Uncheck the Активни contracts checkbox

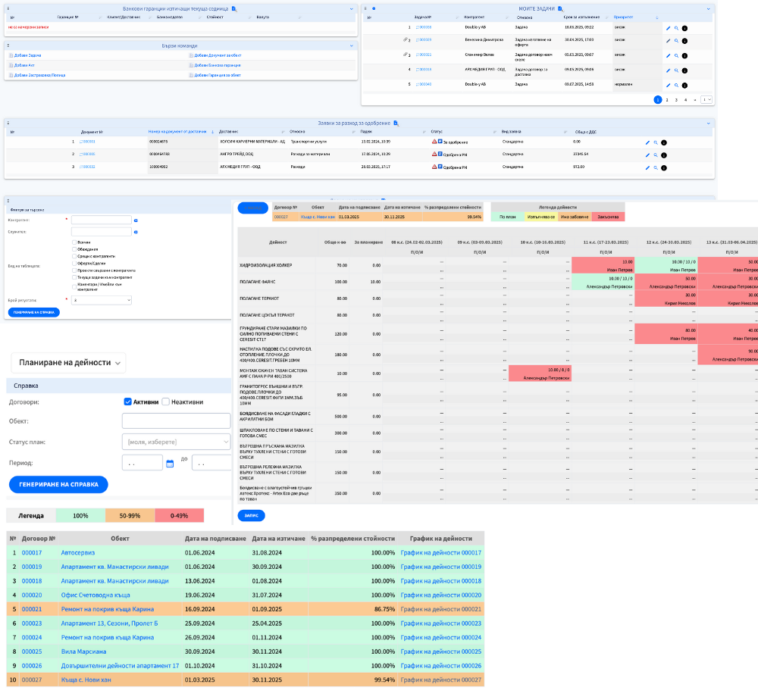tap(128, 402)
